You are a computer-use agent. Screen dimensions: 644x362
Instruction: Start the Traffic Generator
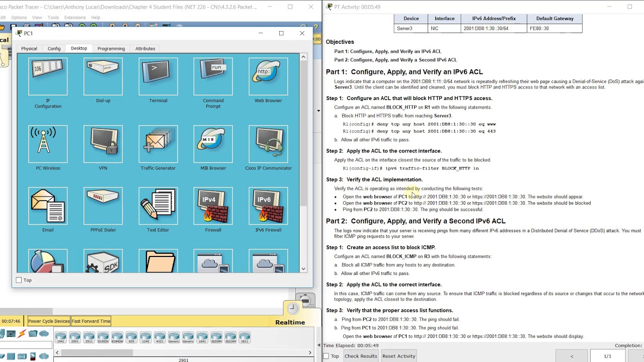pyautogui.click(x=158, y=144)
